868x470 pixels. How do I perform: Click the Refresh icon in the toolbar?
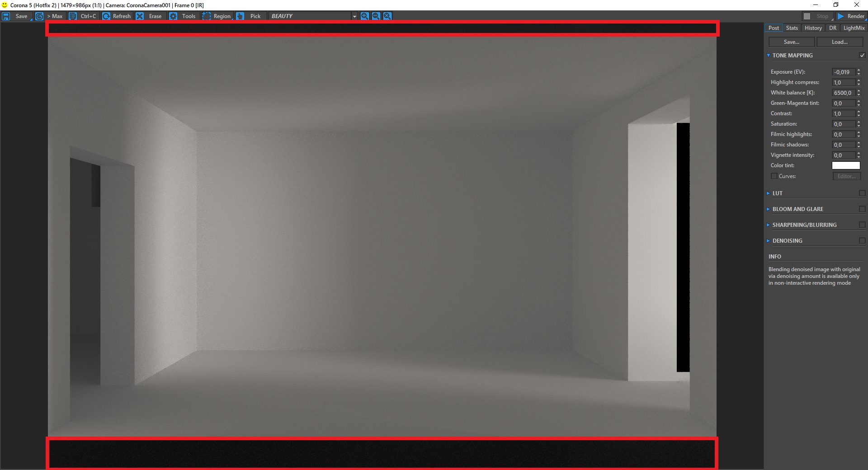coord(106,16)
